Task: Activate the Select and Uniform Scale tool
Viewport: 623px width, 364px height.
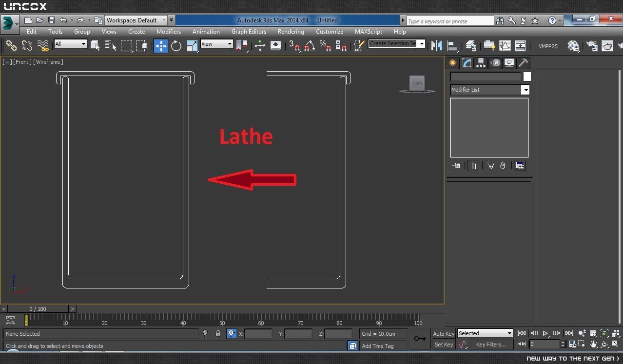Action: [x=192, y=46]
